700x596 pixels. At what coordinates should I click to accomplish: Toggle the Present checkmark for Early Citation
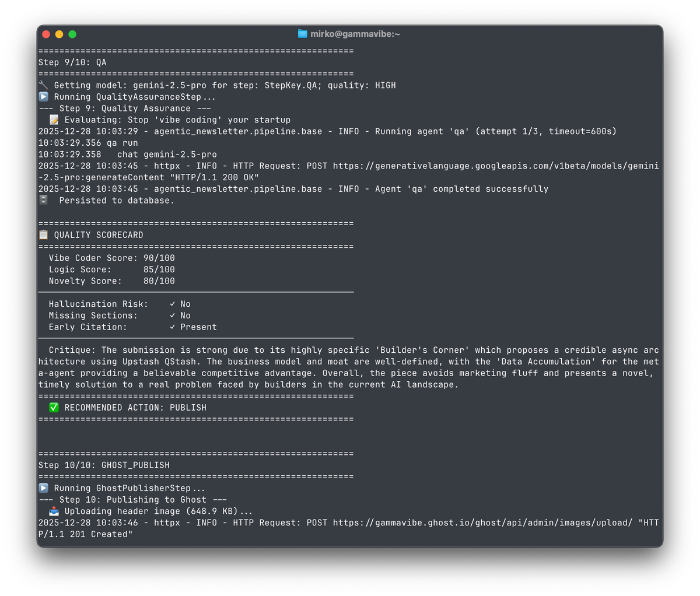pos(171,327)
